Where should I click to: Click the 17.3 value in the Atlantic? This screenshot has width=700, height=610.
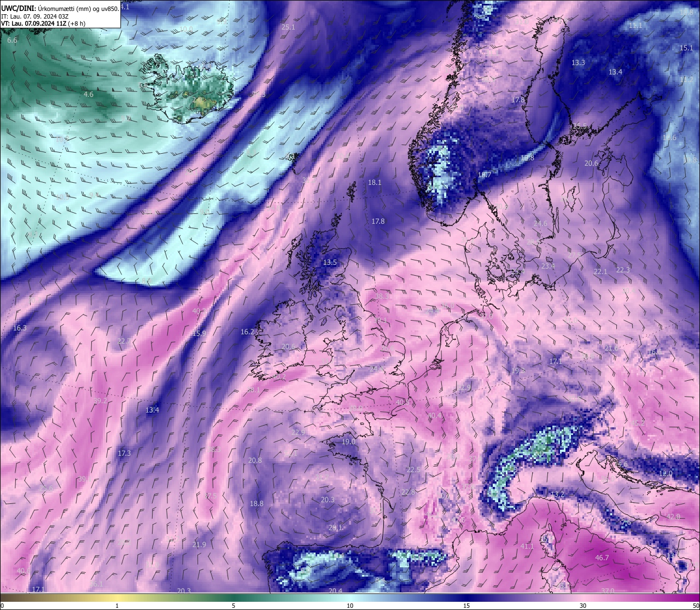coord(124,453)
